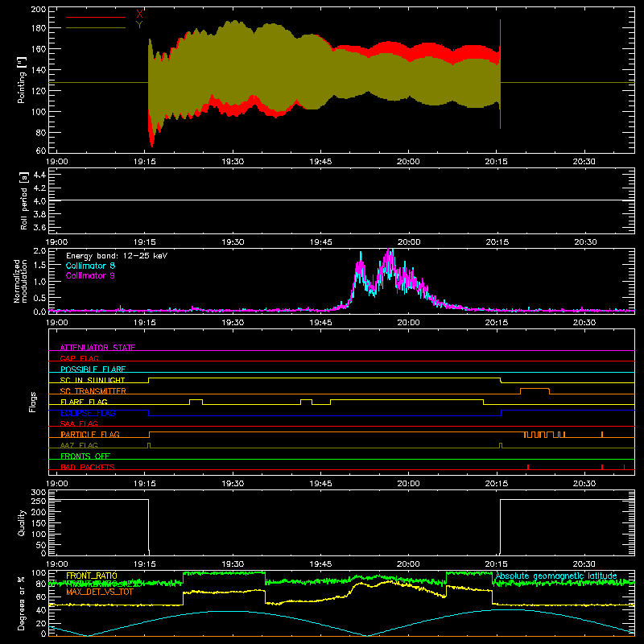Image resolution: width=644 pixels, height=644 pixels.
Task: Click the 'Energy band: 12-25 keV' label
Action: click(x=117, y=256)
